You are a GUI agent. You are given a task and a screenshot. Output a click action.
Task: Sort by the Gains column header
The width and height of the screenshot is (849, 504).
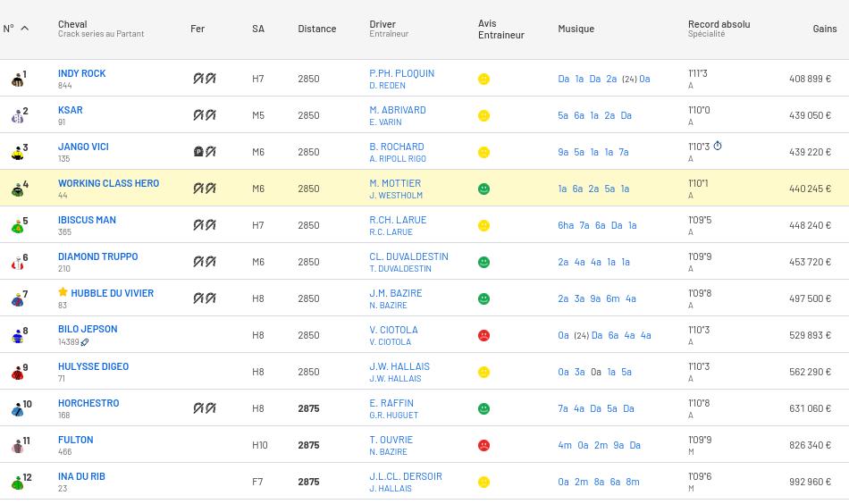point(824,29)
